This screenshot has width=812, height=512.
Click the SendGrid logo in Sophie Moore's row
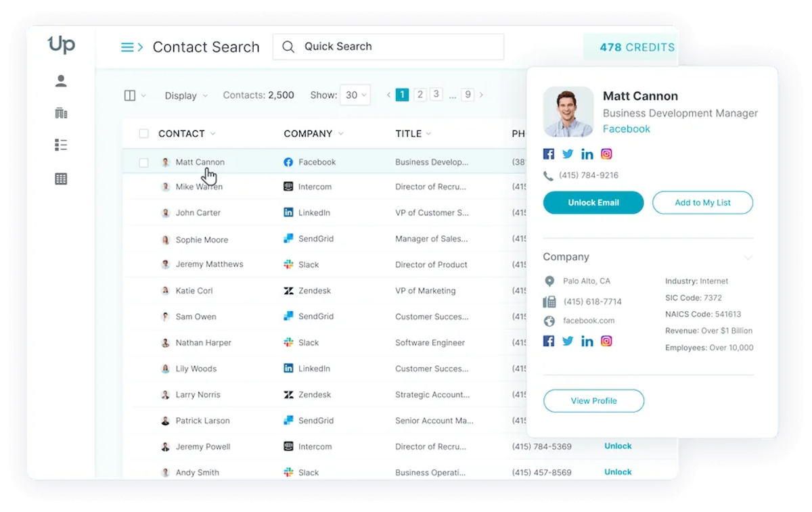(x=288, y=239)
